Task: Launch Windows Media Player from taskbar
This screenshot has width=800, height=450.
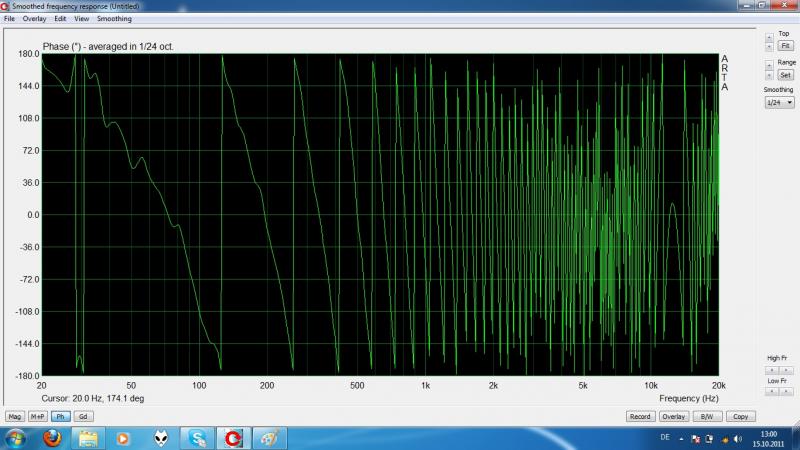Action: point(124,437)
